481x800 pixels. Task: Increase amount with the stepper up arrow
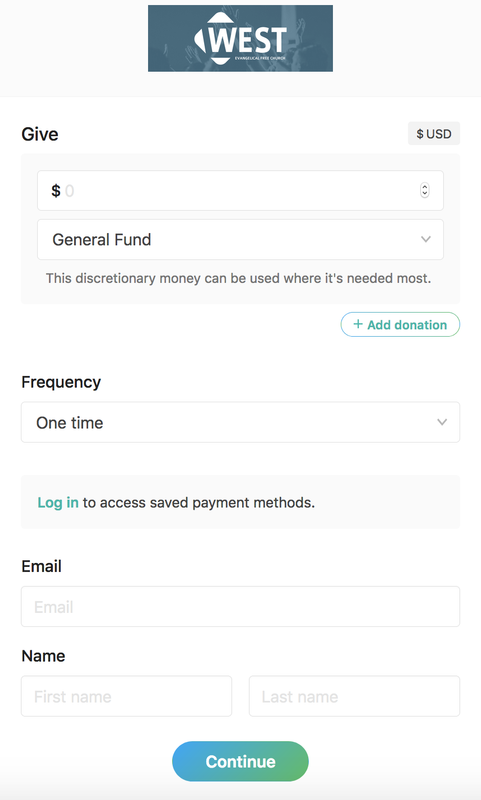coord(424,187)
